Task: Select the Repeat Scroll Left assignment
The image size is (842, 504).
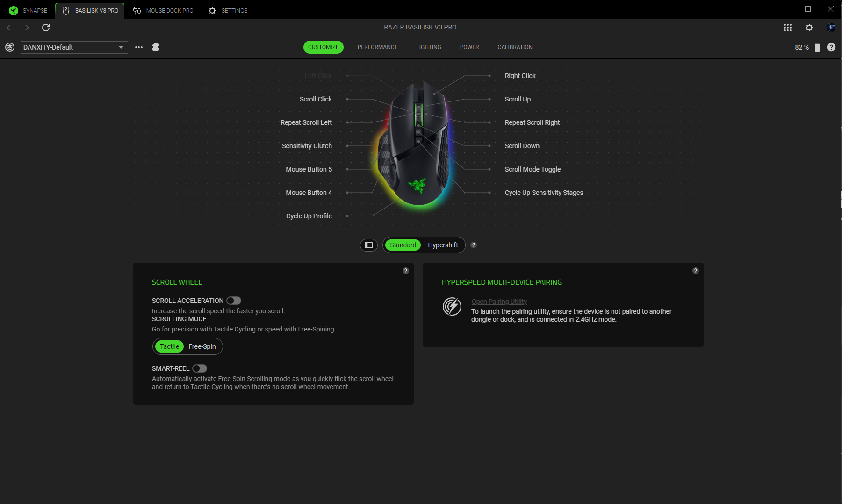Action: pos(306,122)
